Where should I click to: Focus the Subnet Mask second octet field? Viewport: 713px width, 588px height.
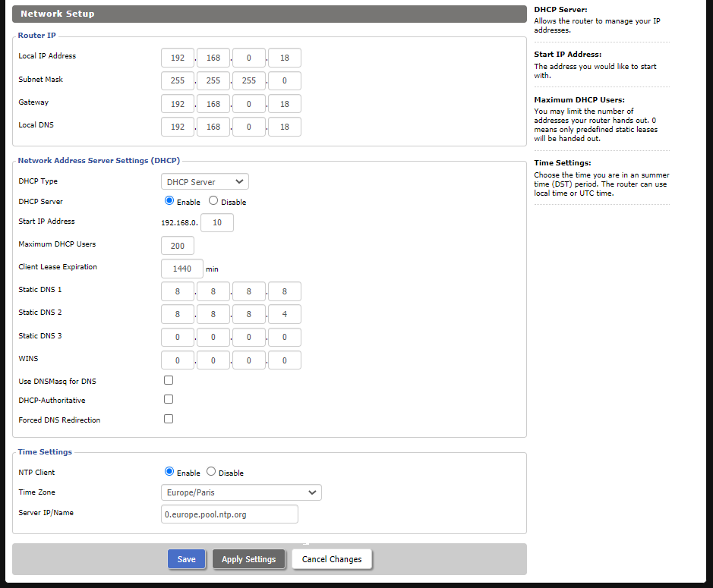[x=213, y=81]
